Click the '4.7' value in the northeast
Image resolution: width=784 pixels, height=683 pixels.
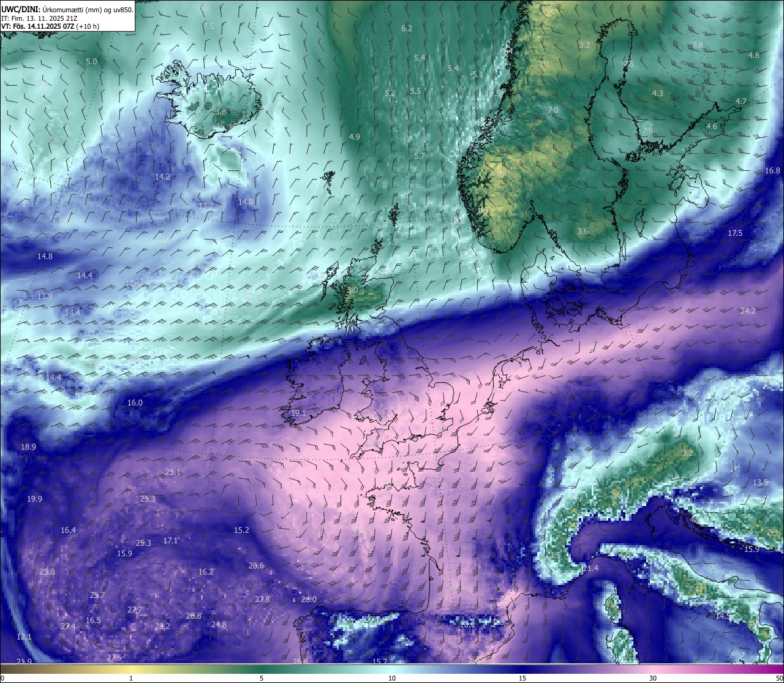pos(741,101)
